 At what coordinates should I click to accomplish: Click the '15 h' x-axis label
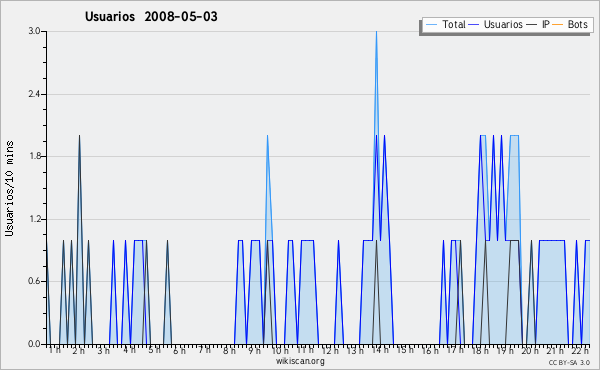pos(405,350)
